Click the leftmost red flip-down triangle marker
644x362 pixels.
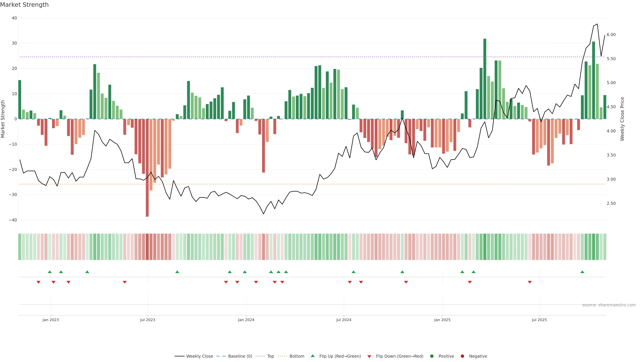tap(39, 282)
